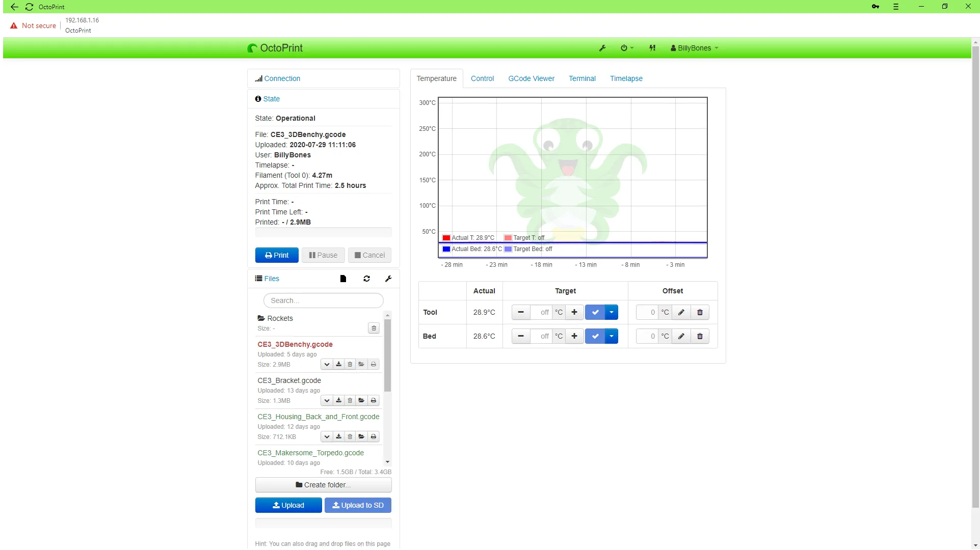Image resolution: width=980 pixels, height=550 pixels.
Task: Clear Bed temperature offset with trash icon
Action: click(700, 336)
